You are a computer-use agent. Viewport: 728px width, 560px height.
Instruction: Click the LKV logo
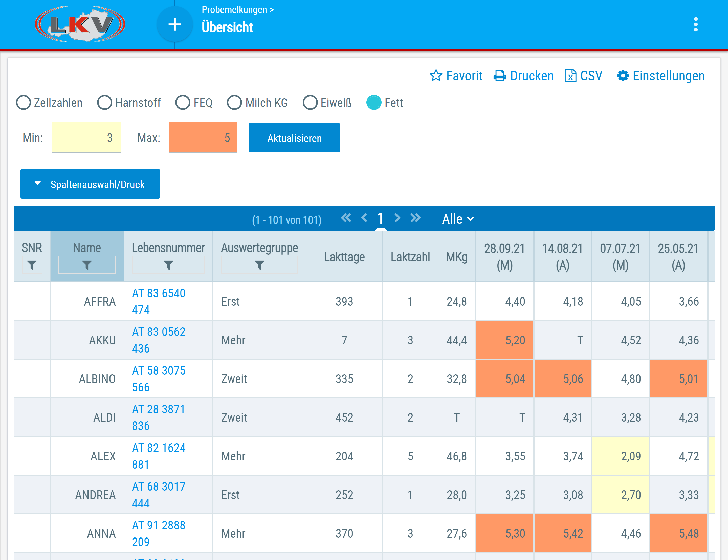(80, 24)
